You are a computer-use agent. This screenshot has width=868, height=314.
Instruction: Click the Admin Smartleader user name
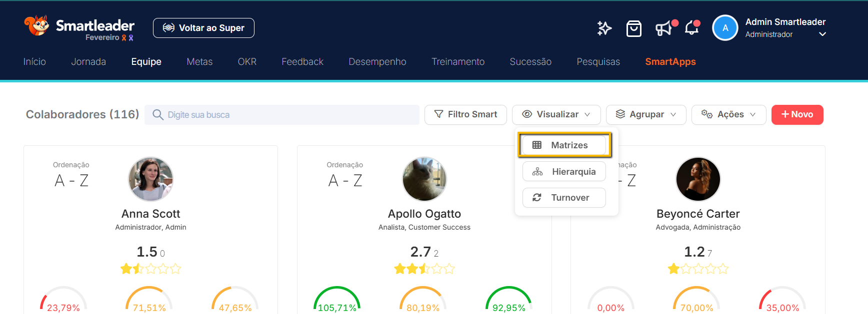[785, 22]
